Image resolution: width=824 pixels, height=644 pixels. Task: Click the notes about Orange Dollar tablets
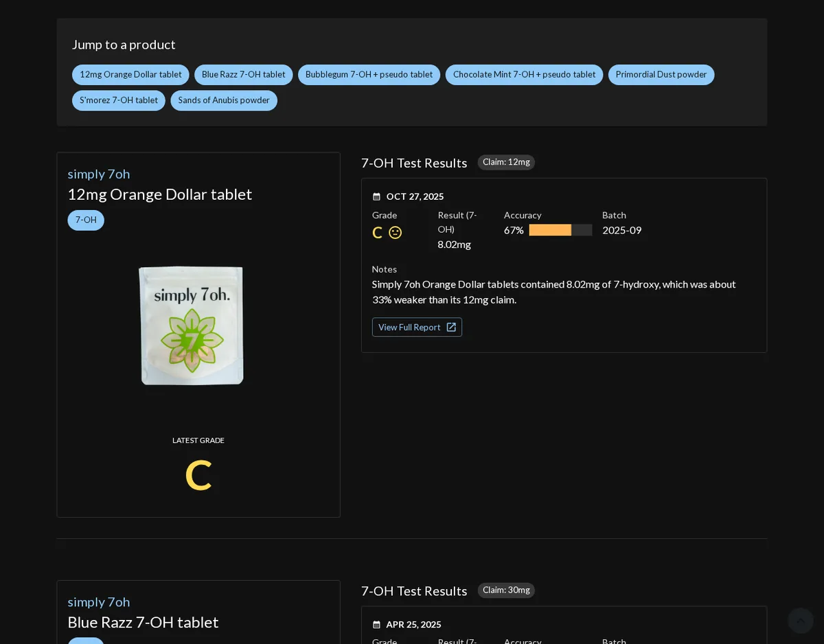[554, 292]
